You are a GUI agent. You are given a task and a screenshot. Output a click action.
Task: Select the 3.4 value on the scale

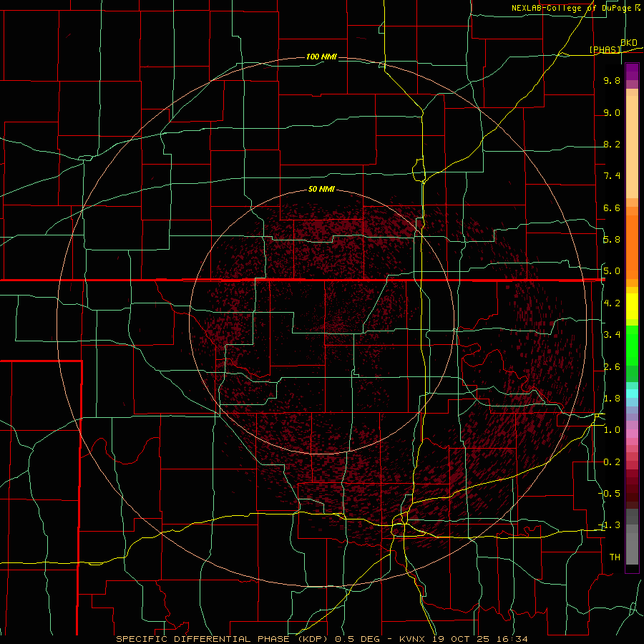[x=612, y=335]
